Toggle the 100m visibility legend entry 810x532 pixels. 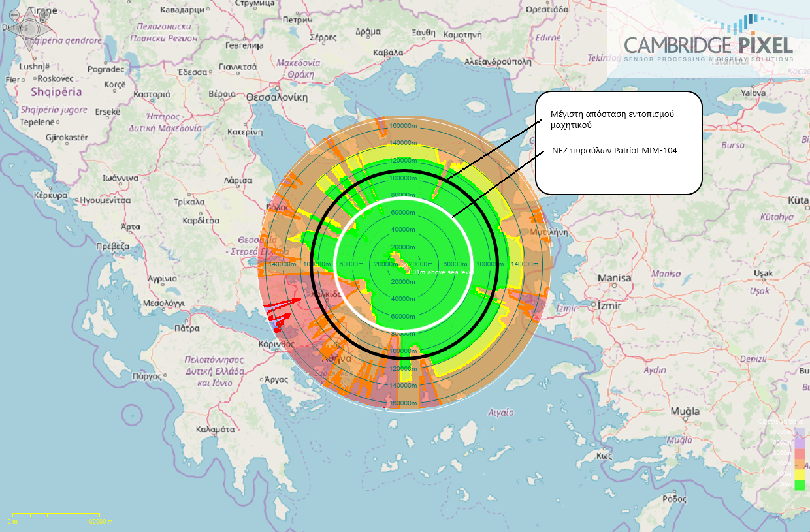click(x=783, y=475)
